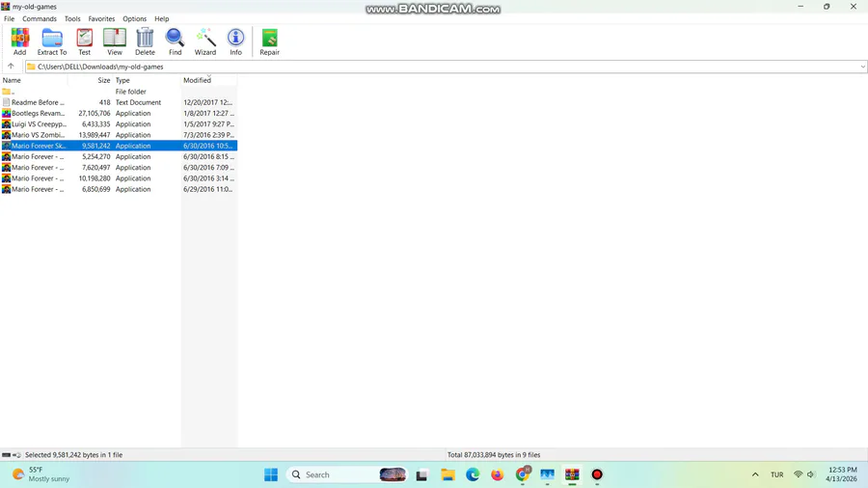Select the Mario Forever file sized 5,254,270
Viewport: 868px width, 488px height.
pyautogui.click(x=119, y=156)
